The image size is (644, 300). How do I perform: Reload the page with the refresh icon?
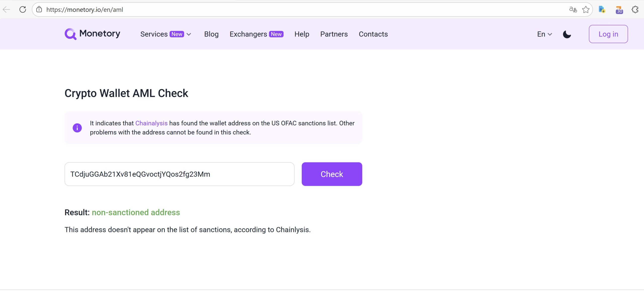[x=23, y=9]
